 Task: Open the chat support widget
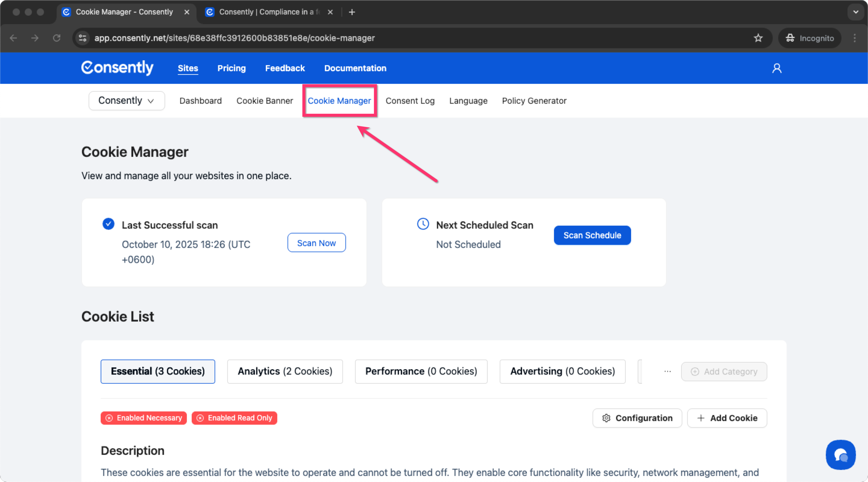click(x=840, y=455)
